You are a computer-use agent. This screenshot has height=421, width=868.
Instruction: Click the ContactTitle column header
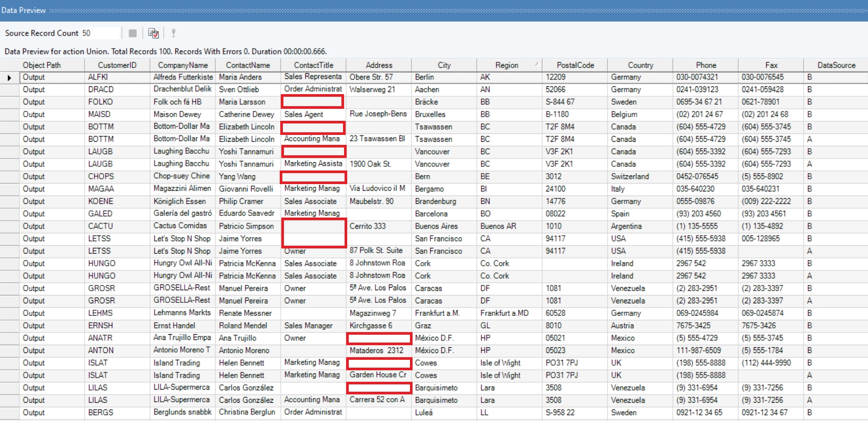313,65
